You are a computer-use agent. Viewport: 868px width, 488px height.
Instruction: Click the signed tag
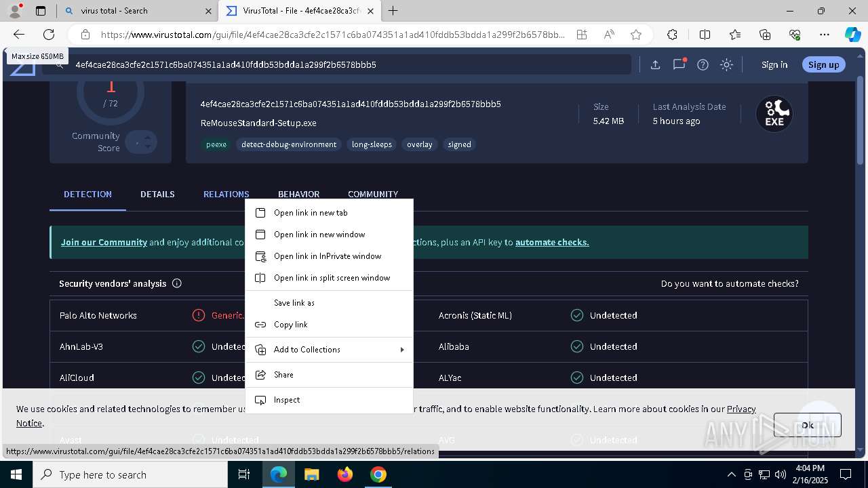pyautogui.click(x=459, y=144)
